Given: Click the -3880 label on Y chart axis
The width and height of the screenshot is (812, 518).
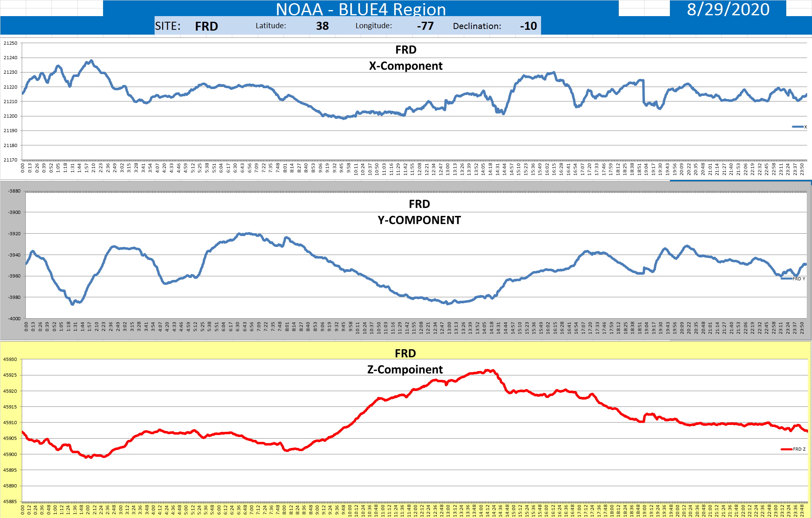Looking at the screenshot, I should pos(14,191).
